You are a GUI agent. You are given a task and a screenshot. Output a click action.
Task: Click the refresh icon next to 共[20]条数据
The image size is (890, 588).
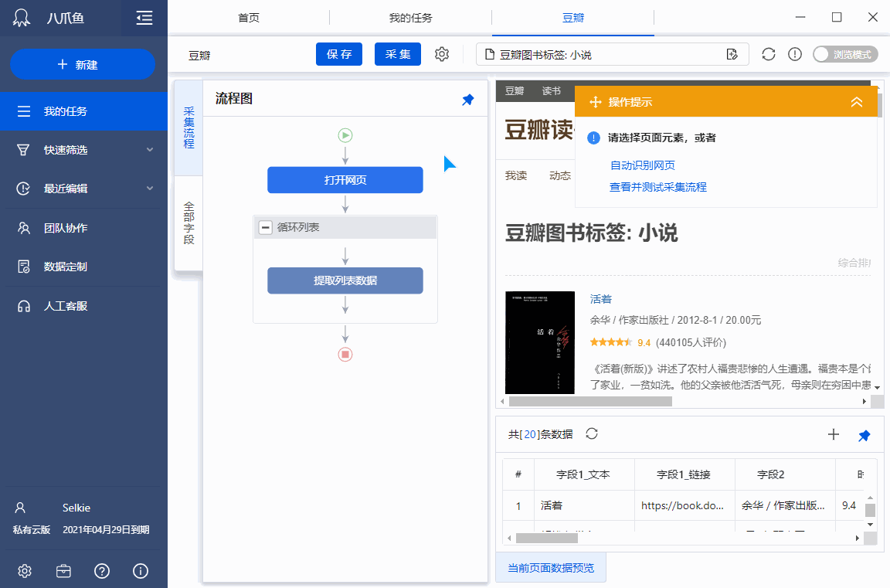coord(592,433)
